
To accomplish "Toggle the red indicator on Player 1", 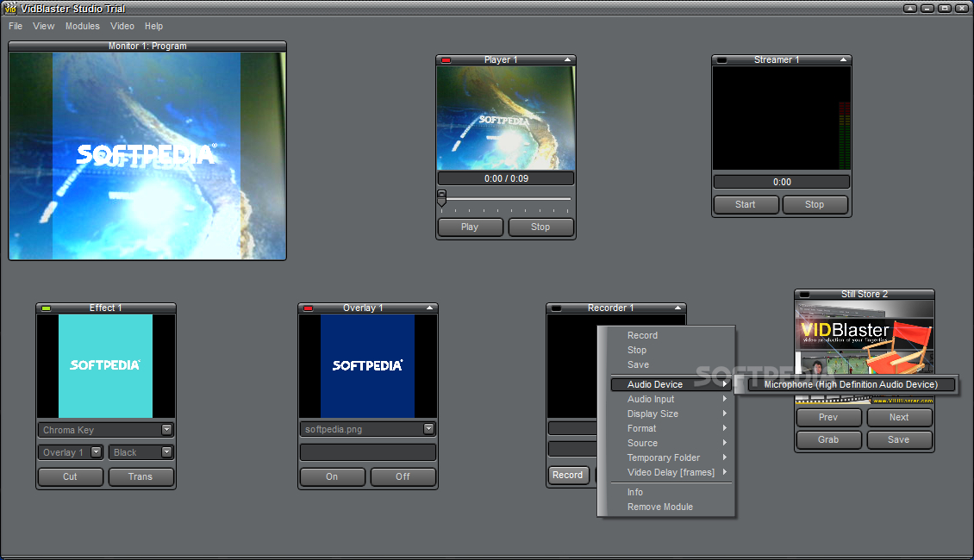I will point(446,60).
